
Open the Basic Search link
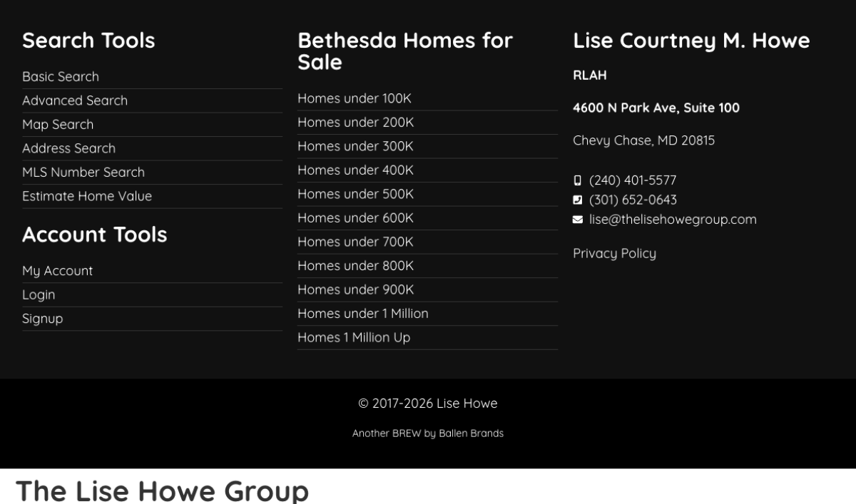pos(61,76)
